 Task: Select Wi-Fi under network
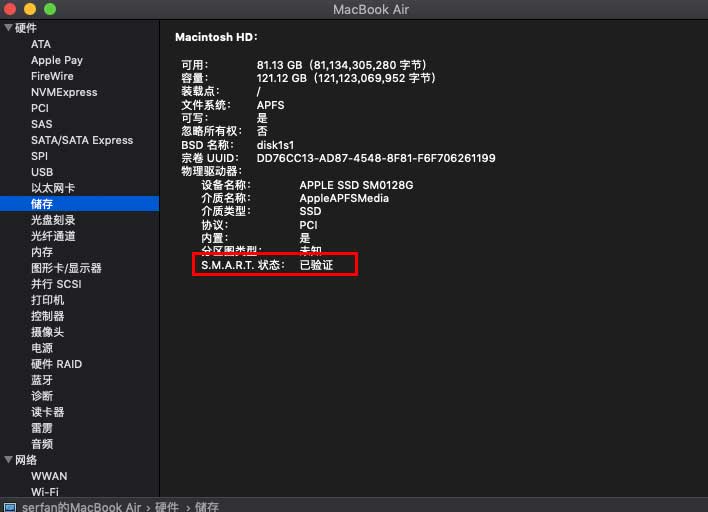tap(45, 492)
